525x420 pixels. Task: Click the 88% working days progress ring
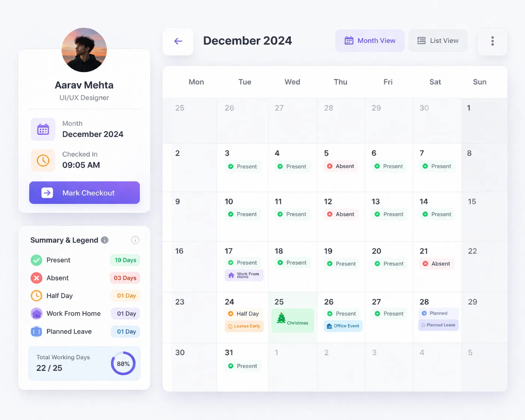coord(123,363)
